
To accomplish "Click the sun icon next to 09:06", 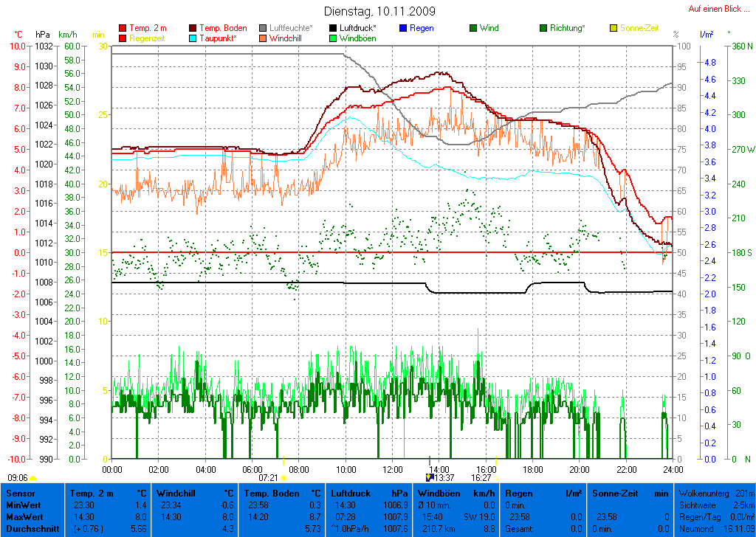I will pos(32,477).
